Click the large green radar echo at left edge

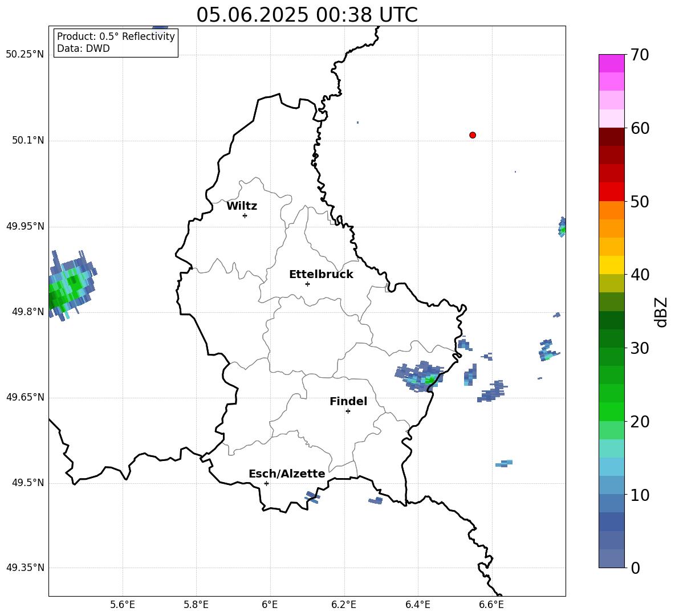72,285
